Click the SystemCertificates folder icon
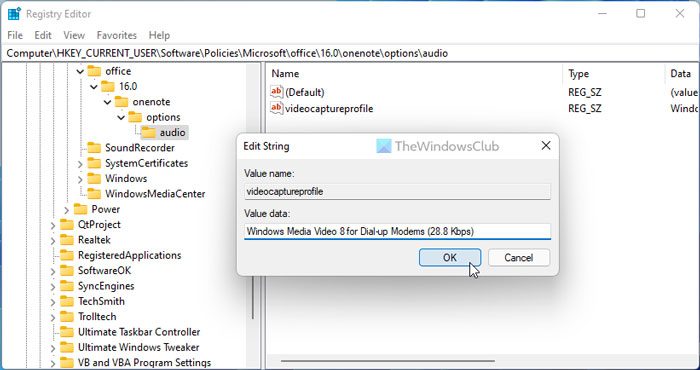700x370 pixels. pos(94,163)
